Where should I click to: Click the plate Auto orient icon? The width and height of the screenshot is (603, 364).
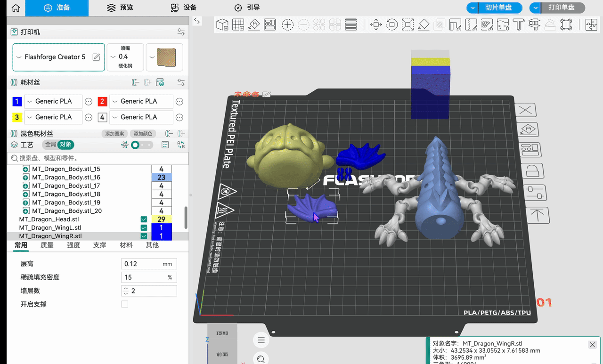click(528, 130)
